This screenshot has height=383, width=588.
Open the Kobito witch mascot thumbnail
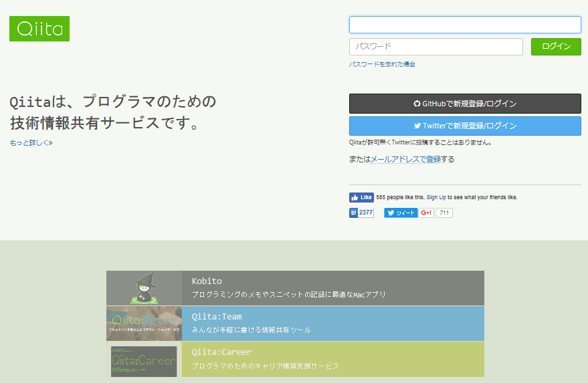tap(144, 288)
